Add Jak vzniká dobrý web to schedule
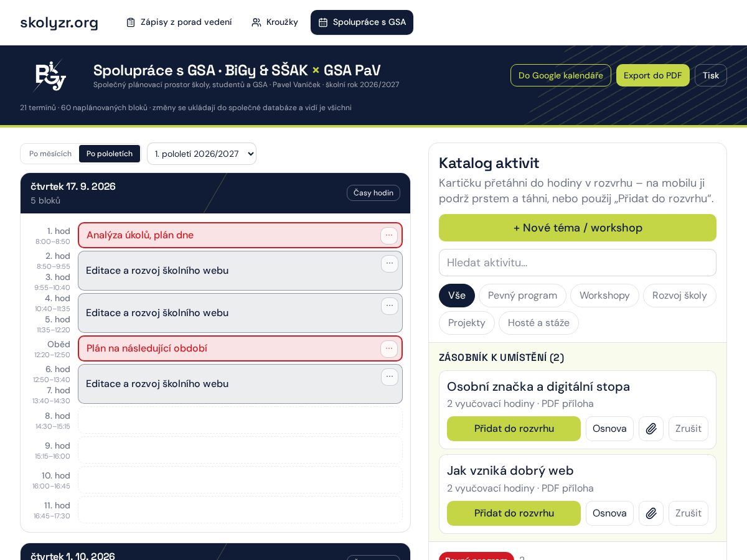Image resolution: width=747 pixels, height=560 pixels. pyautogui.click(x=514, y=513)
